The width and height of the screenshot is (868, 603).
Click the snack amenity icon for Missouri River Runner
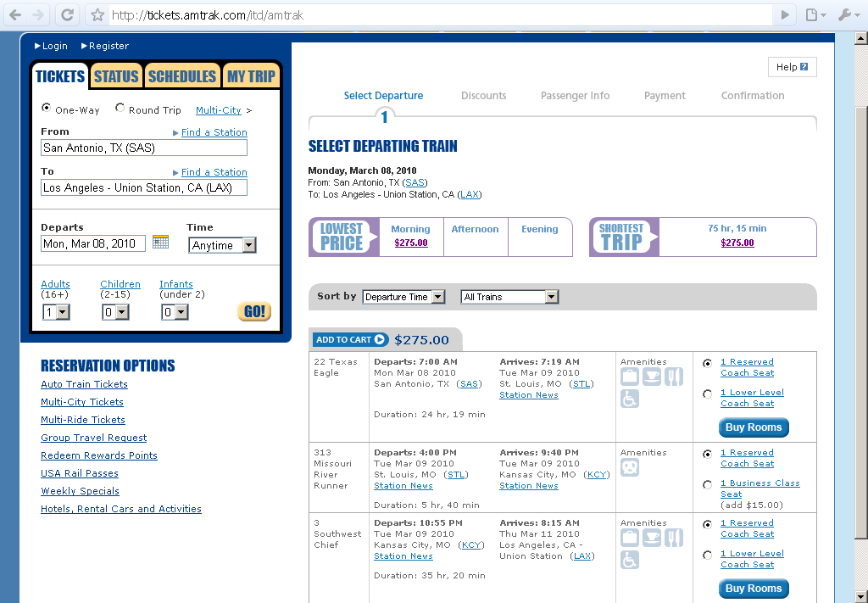(x=630, y=467)
